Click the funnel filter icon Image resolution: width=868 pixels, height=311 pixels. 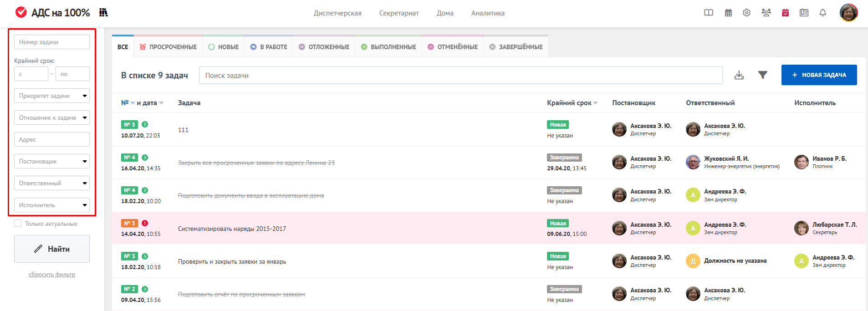point(762,75)
